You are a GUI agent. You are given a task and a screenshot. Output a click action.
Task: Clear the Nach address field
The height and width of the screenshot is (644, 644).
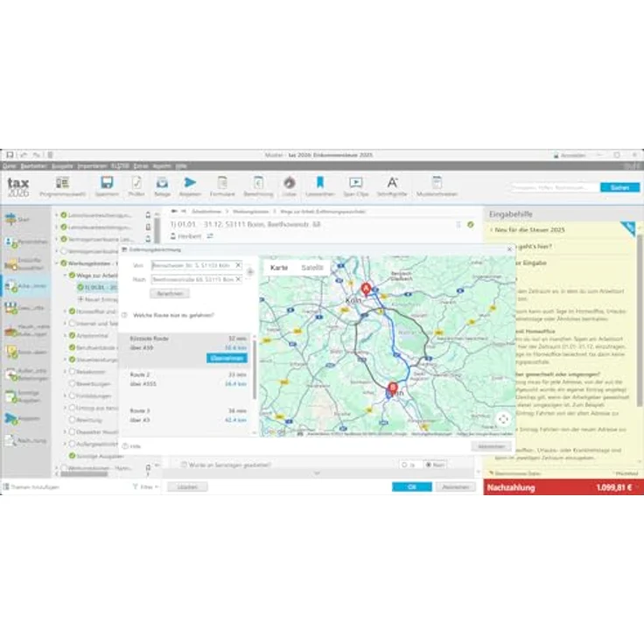(238, 279)
